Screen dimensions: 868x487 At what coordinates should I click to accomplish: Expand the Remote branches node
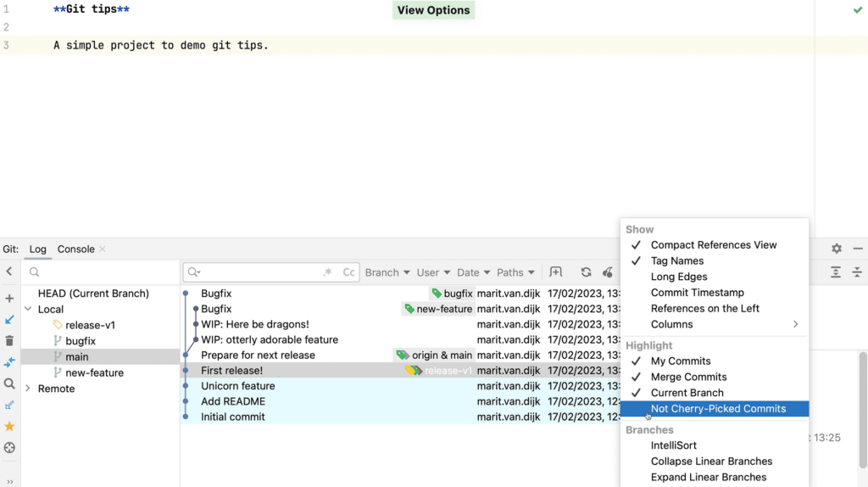tap(28, 389)
